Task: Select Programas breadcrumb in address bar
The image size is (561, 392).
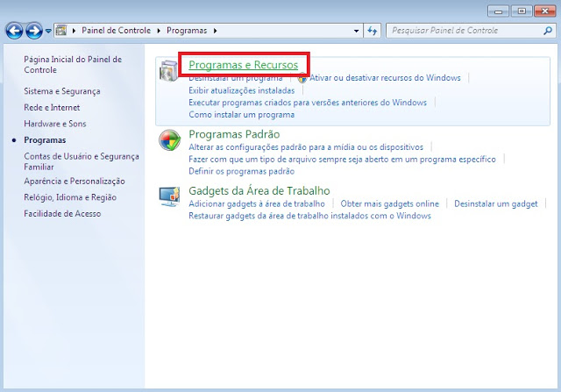Action: tap(187, 31)
